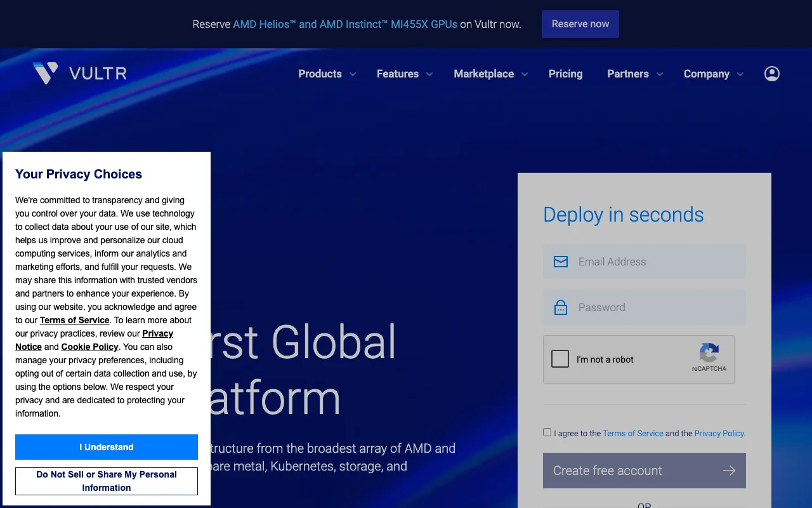Select Do Not Sell or Share My Personal Information
The image size is (812, 508).
pos(107,481)
